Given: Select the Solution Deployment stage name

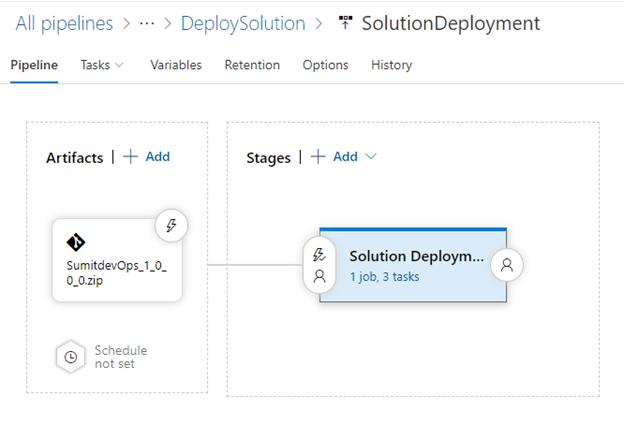Looking at the screenshot, I should (416, 256).
